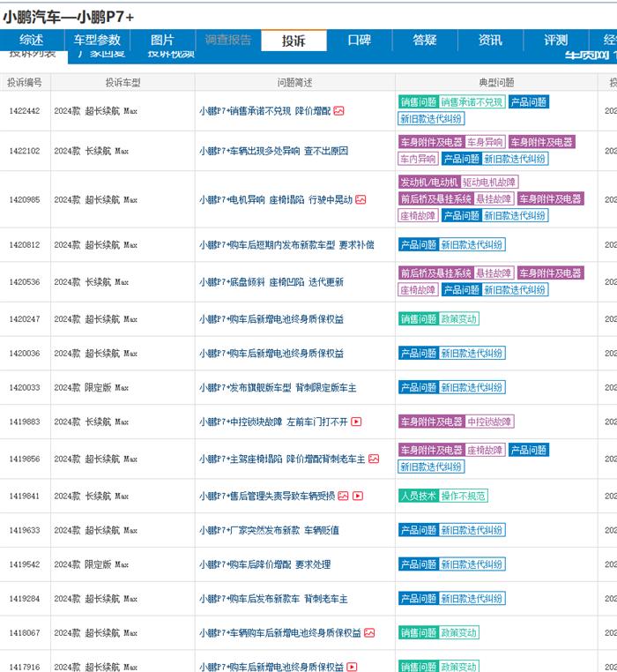The width and height of the screenshot is (617, 672).
Task: Click the 小鹏汽车—小鹏P7+ page title
Action: click(69, 17)
